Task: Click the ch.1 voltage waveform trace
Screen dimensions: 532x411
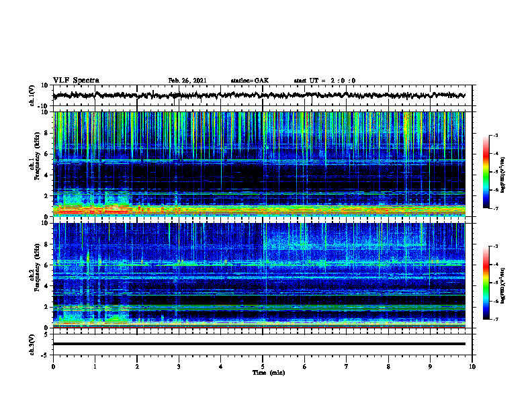Action: tap(259, 95)
